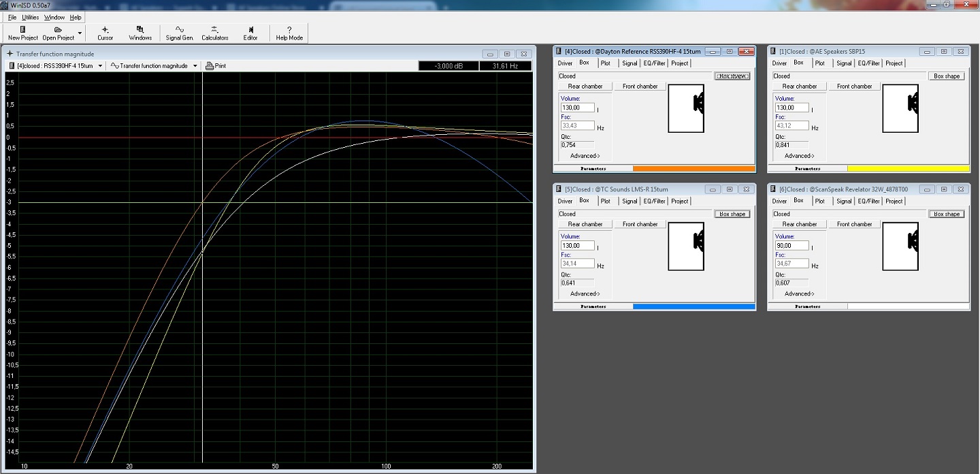The image size is (980, 474).
Task: Click the AE Speakers SBP15 window icon
Action: pos(774,52)
